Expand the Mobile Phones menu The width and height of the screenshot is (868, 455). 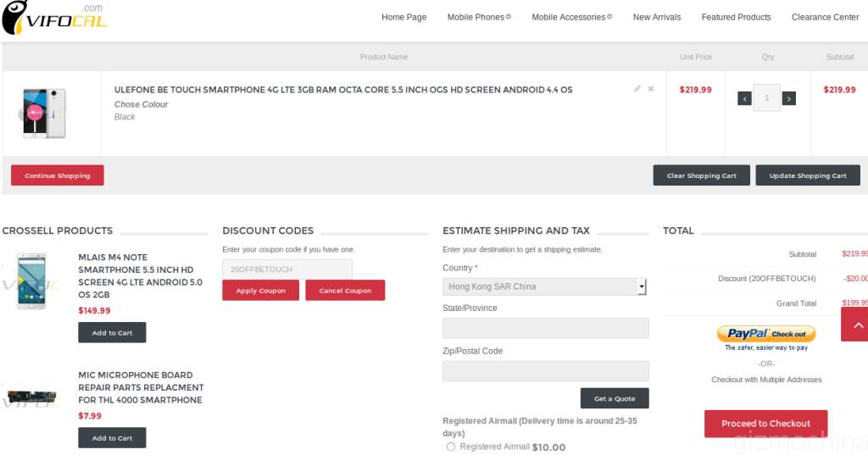click(x=479, y=17)
